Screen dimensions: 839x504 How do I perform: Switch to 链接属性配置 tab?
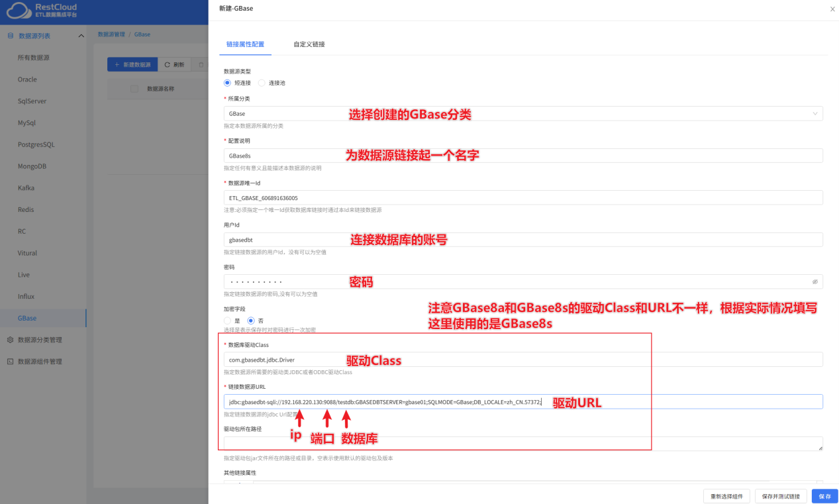[245, 44]
